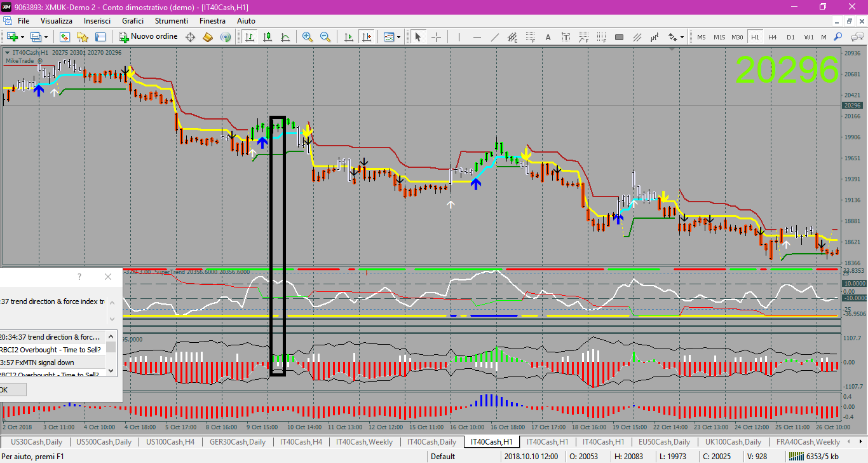Draw Fibonacci arcs tool
This screenshot has height=463, width=868.
point(583,37)
